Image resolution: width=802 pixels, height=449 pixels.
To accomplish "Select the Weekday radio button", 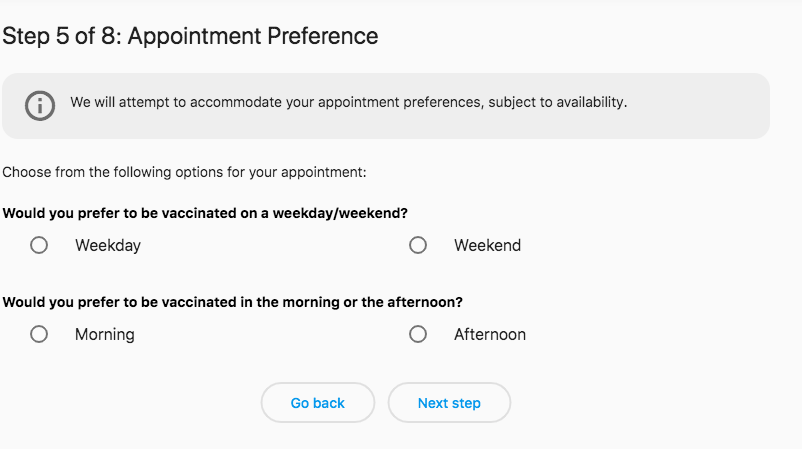I will [39, 245].
